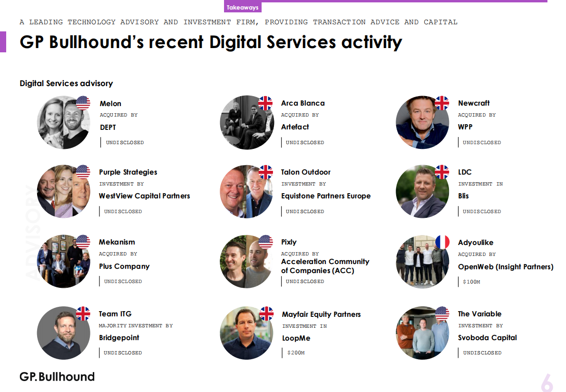The height and width of the screenshot is (392, 566).
Task: Click the UK flag beside Talon Outdoor
Action: 265,172
